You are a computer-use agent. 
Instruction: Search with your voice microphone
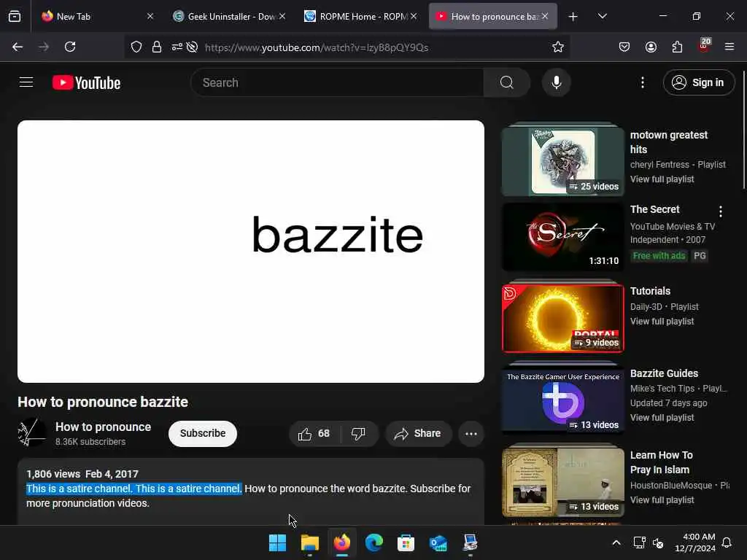556,82
